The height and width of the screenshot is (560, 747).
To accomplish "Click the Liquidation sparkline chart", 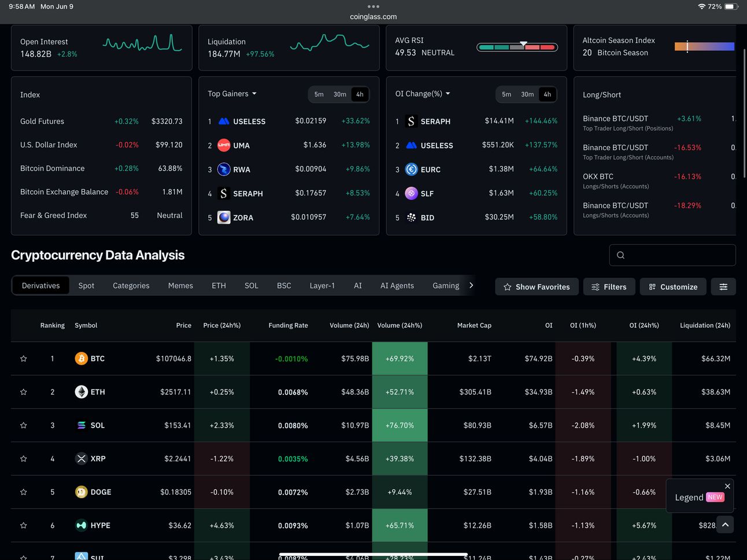I will point(330,43).
